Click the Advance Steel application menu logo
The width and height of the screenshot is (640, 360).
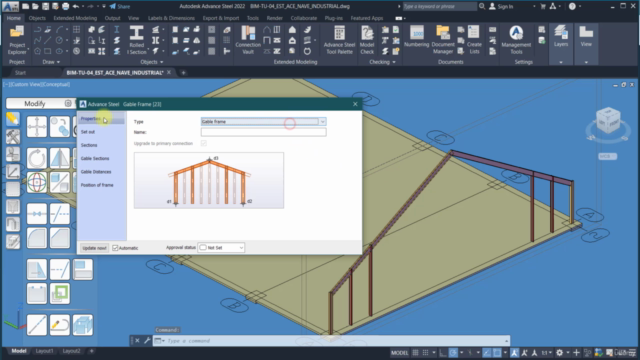10,6
